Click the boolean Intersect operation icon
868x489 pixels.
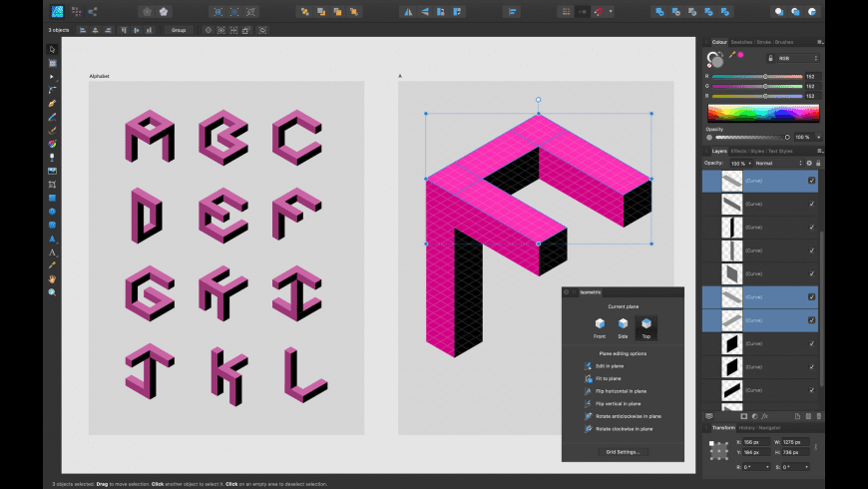[692, 11]
